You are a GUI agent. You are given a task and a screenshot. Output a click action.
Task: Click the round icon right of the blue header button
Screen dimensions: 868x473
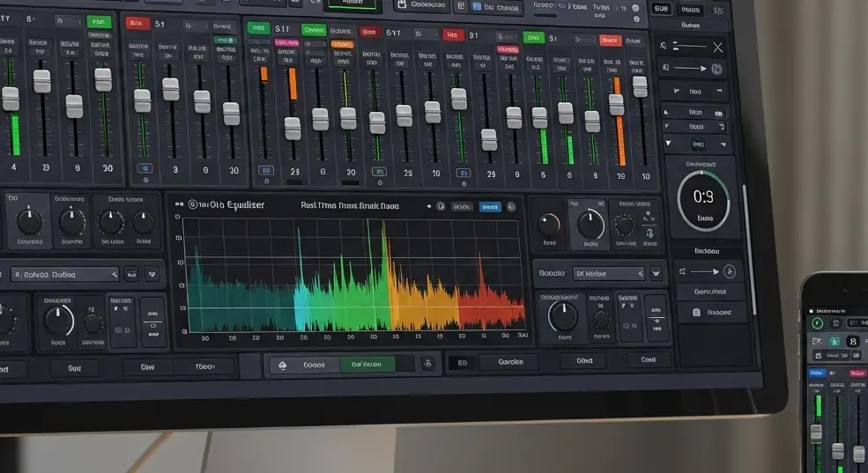(511, 207)
